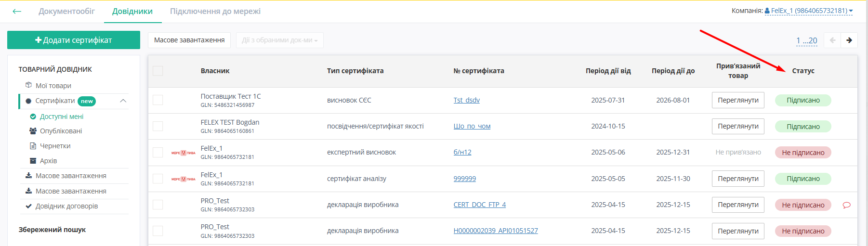Image resolution: width=868 pixels, height=246 pixels.
Task: Click the Додати сертифікат button
Action: 74,40
